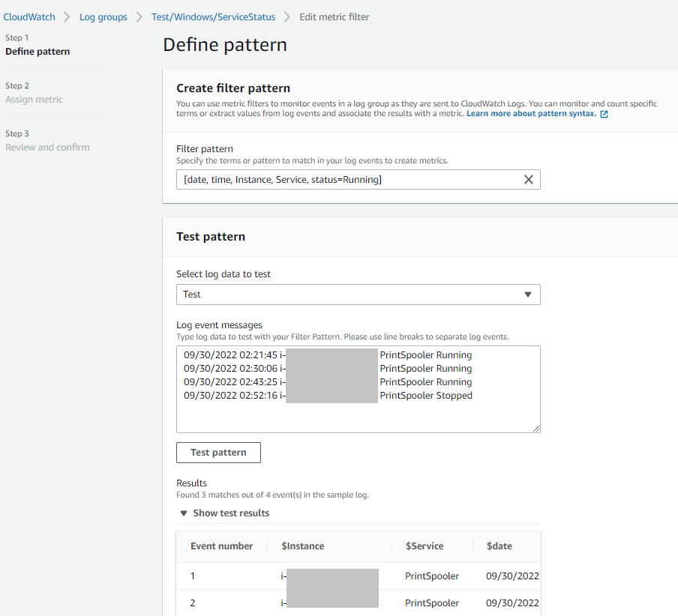
Task: Navigate to Log groups via breadcrumb
Action: (x=103, y=16)
